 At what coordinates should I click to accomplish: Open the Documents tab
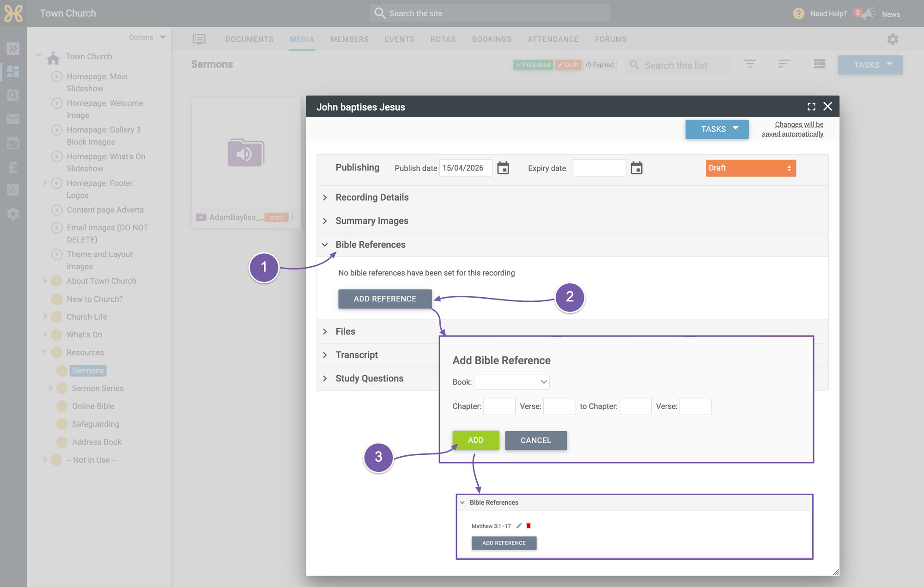coord(249,39)
